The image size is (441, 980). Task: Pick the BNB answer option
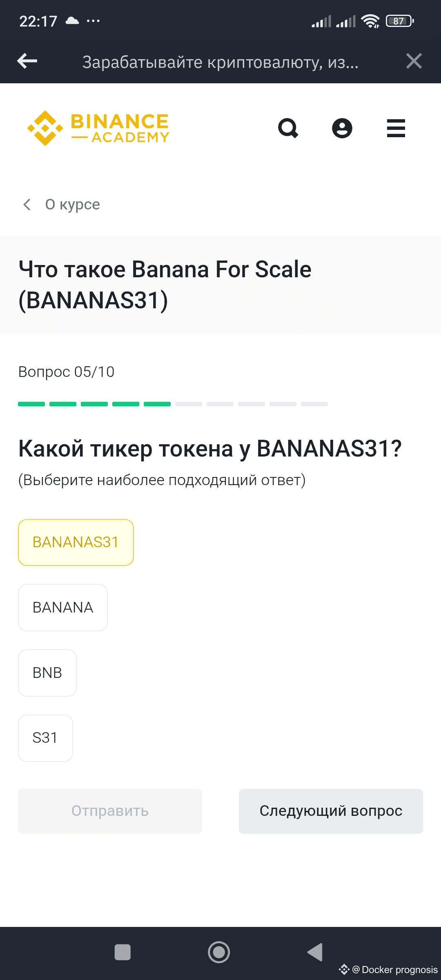(x=47, y=673)
